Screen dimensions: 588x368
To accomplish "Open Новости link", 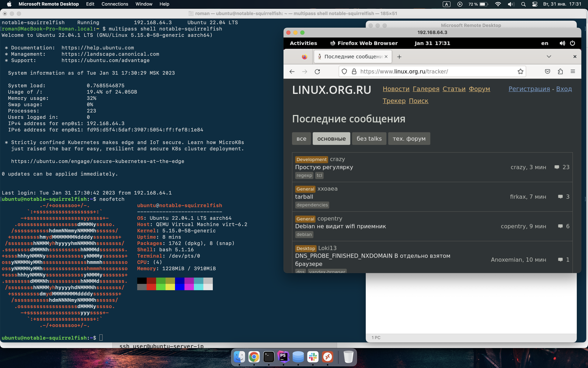I will [396, 89].
